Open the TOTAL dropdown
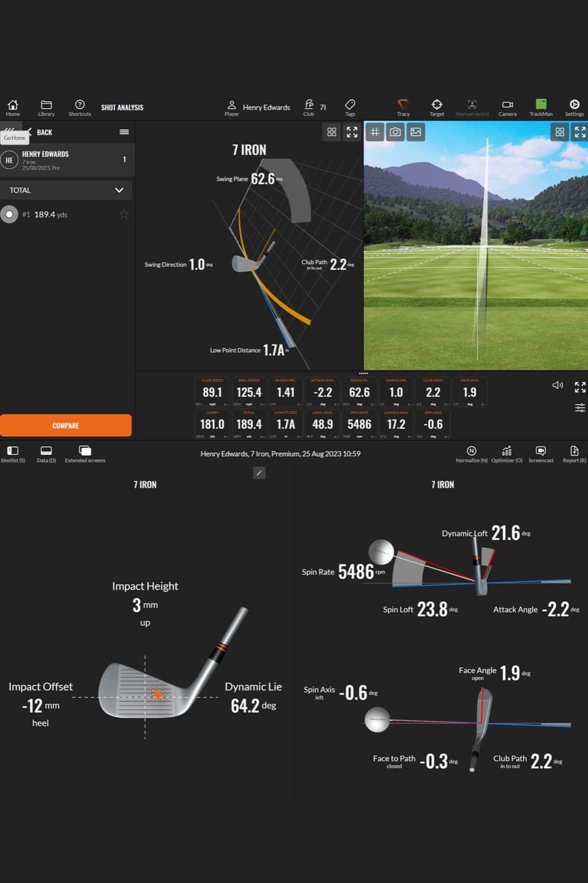The height and width of the screenshot is (883, 588). pos(66,190)
